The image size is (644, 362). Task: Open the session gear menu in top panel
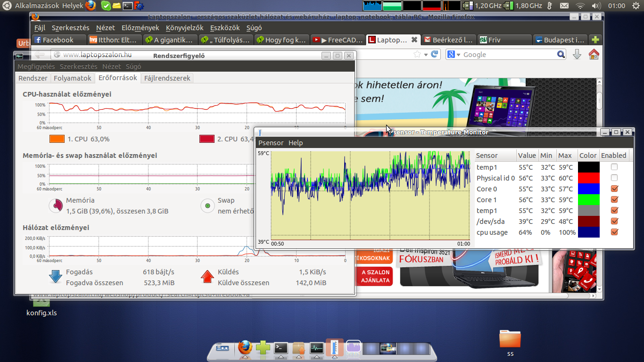[635, 6]
